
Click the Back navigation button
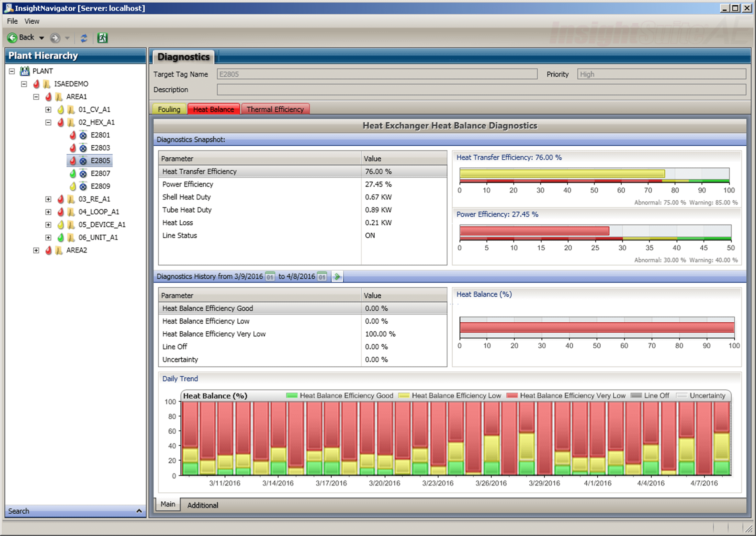tap(22, 37)
